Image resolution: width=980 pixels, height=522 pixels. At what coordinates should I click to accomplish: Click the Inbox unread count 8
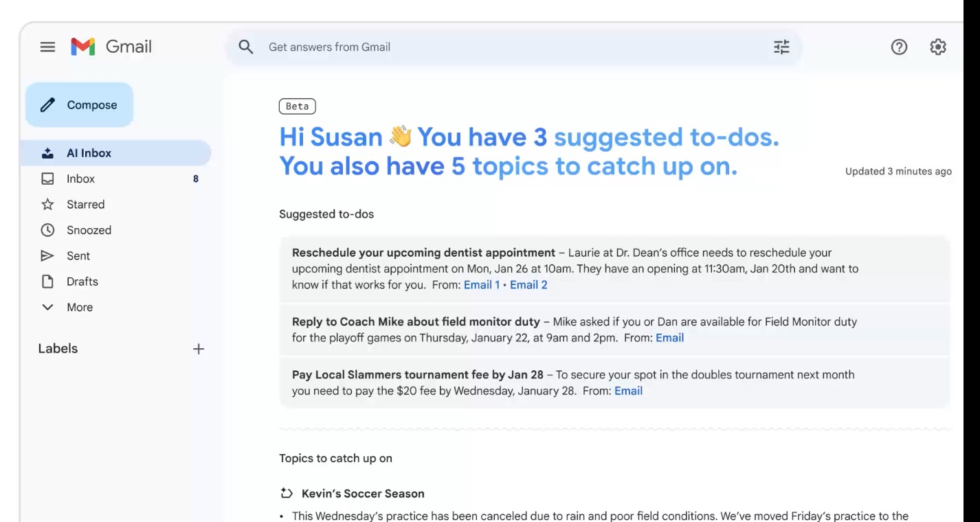pyautogui.click(x=196, y=179)
